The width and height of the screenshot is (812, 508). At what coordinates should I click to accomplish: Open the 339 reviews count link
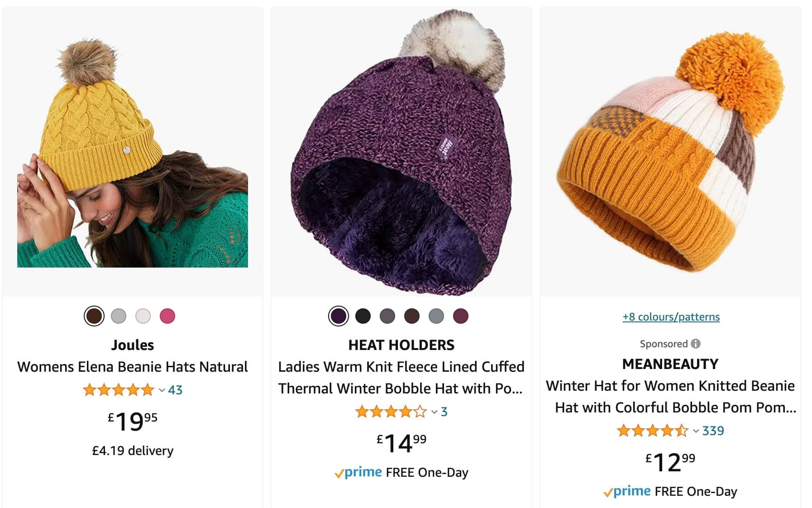tap(713, 431)
